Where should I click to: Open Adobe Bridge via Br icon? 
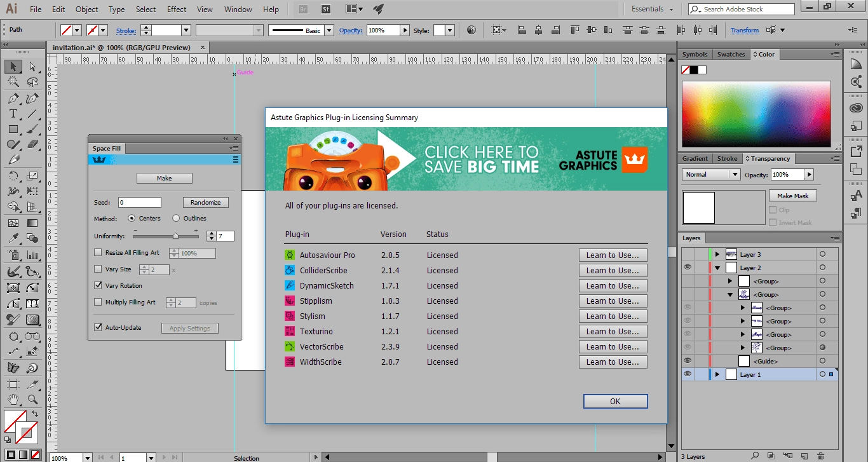coord(304,10)
